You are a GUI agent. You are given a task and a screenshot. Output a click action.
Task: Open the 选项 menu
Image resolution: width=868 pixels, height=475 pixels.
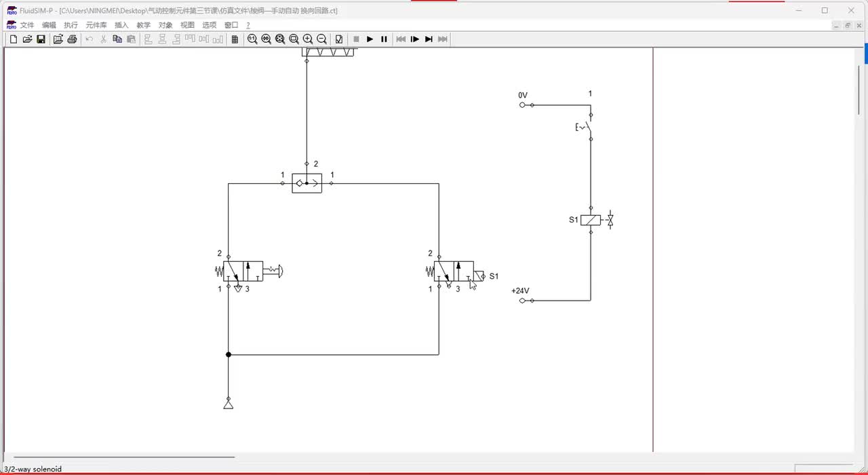209,25
